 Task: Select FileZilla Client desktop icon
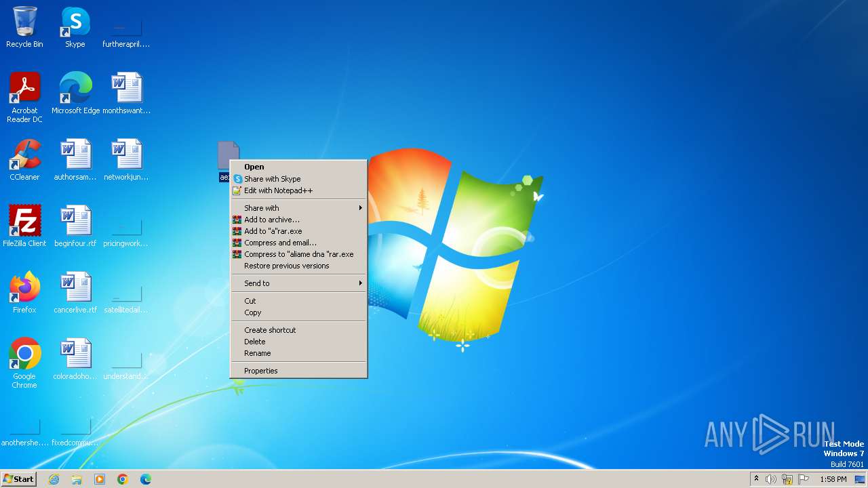(x=24, y=226)
